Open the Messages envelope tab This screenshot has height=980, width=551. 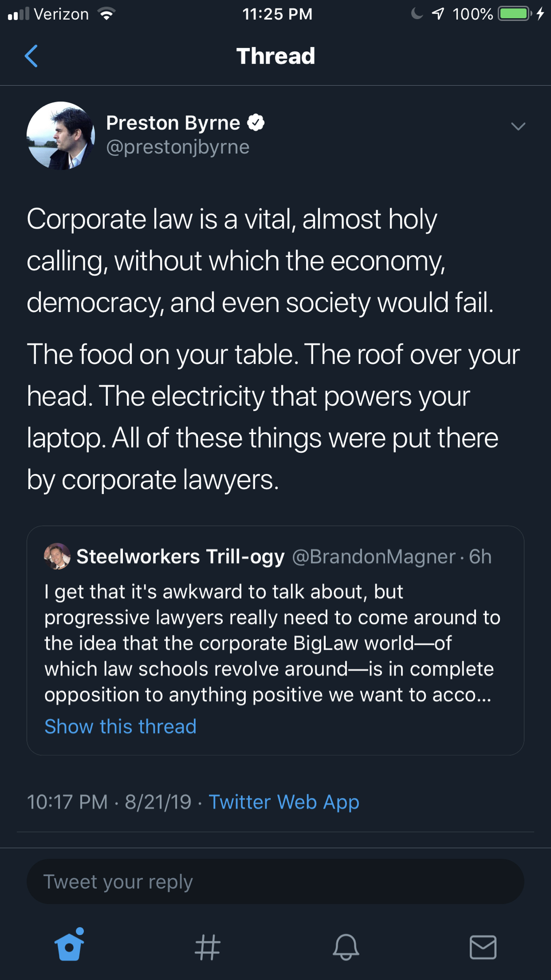coord(483,947)
